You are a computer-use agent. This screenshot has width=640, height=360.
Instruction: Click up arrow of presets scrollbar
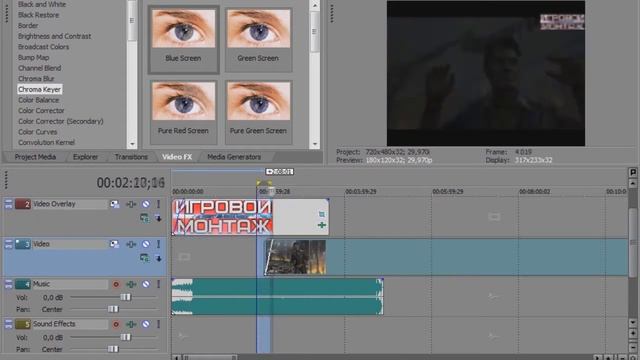(315, 5)
